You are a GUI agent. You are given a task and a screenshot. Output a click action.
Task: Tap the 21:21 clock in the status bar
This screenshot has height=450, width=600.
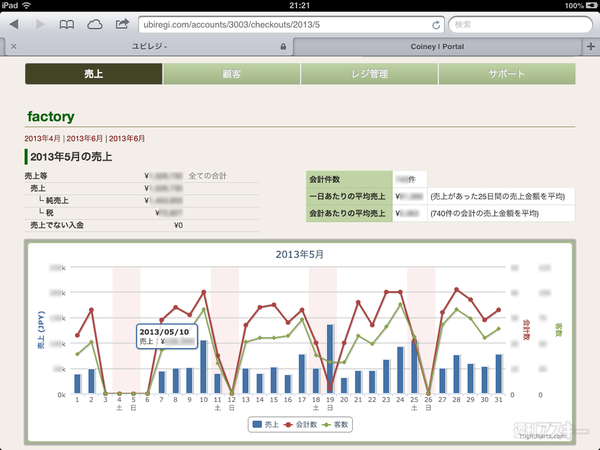pos(300,5)
